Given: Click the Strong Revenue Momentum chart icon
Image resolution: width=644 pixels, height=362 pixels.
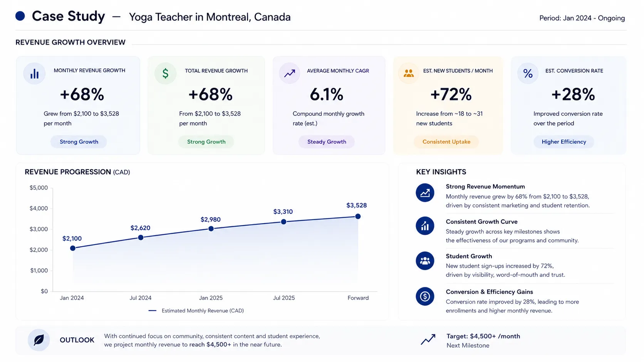Looking at the screenshot, I should coord(425,193).
